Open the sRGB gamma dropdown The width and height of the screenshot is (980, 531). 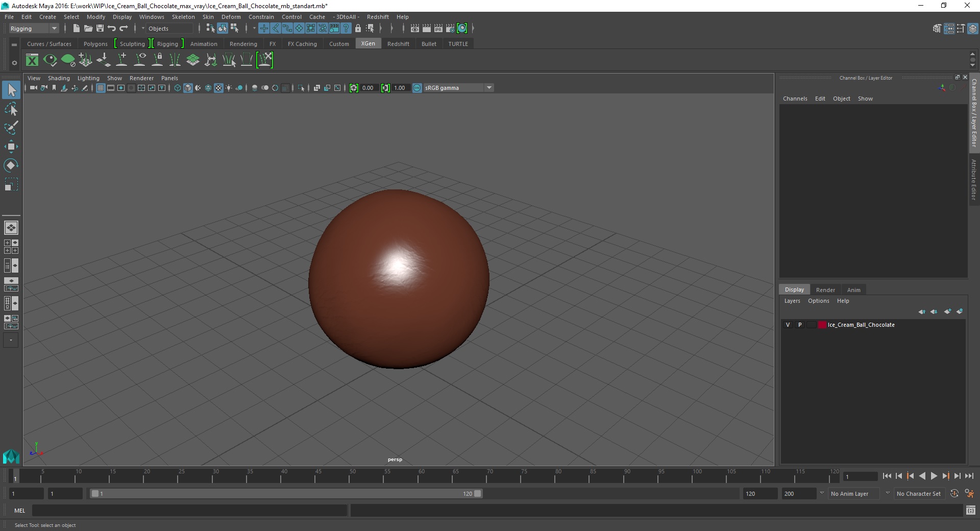pos(458,88)
